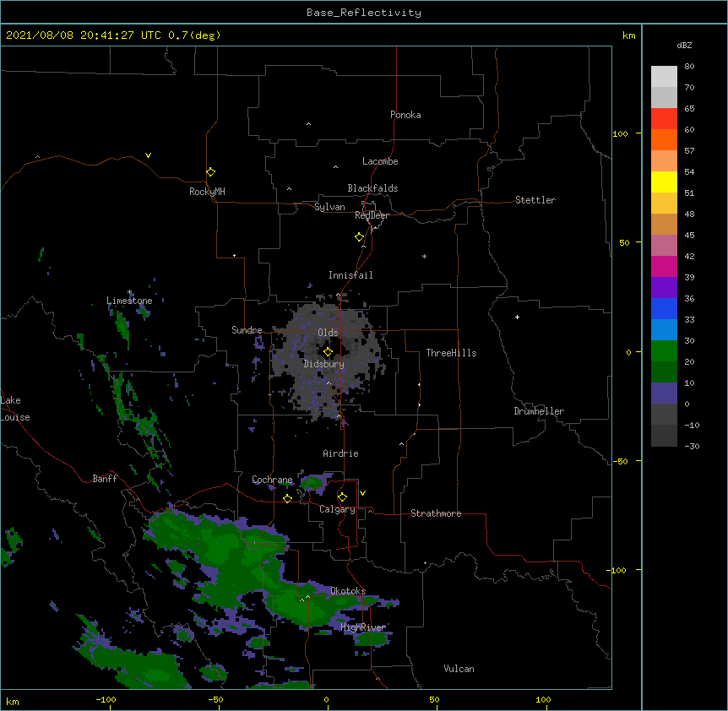Select the Innisfail label
The width and height of the screenshot is (728, 711).
[x=350, y=275]
